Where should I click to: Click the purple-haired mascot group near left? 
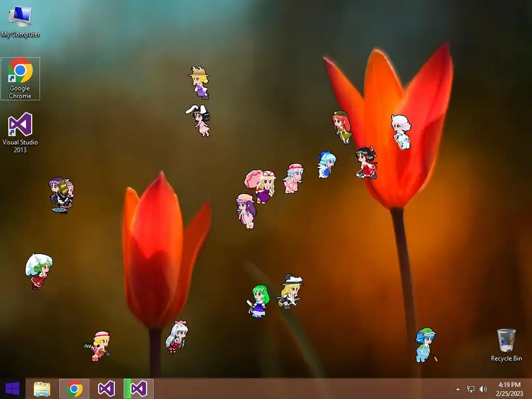[61, 195]
